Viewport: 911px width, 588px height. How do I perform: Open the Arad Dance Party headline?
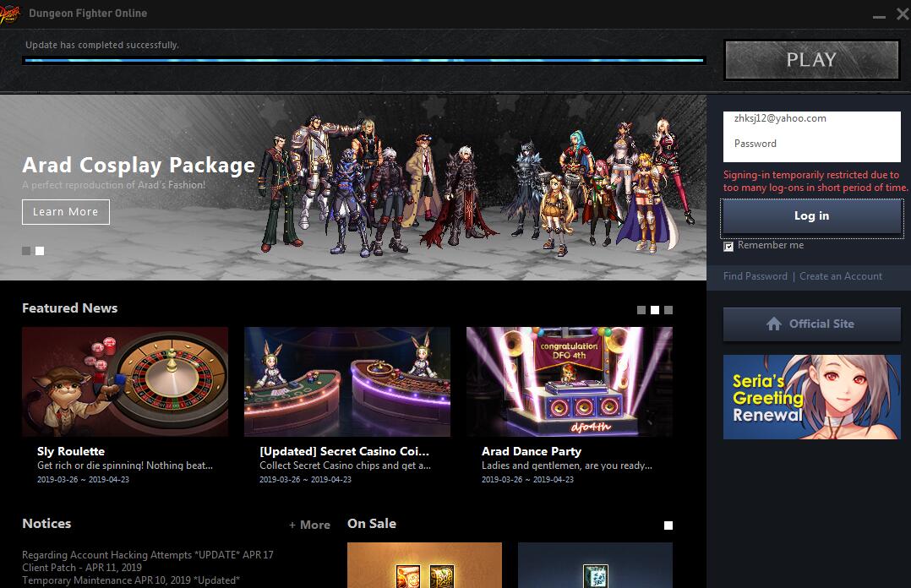(532, 451)
